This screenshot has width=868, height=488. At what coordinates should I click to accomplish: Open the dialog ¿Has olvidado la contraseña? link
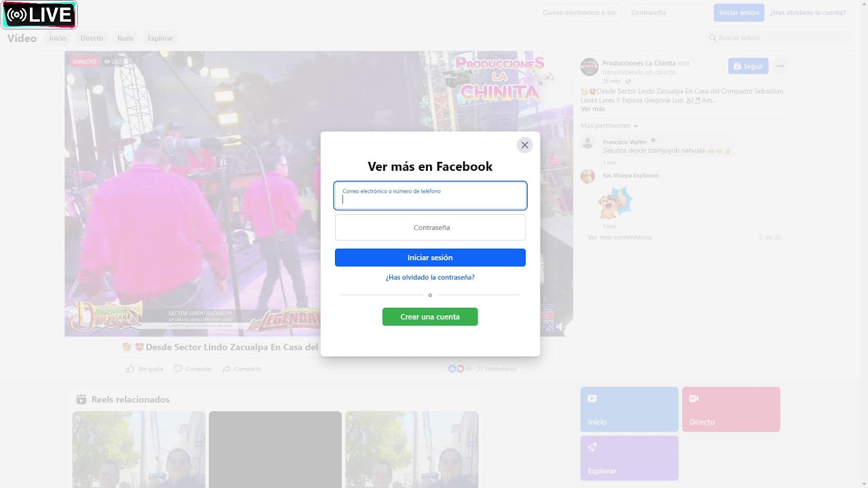click(430, 277)
